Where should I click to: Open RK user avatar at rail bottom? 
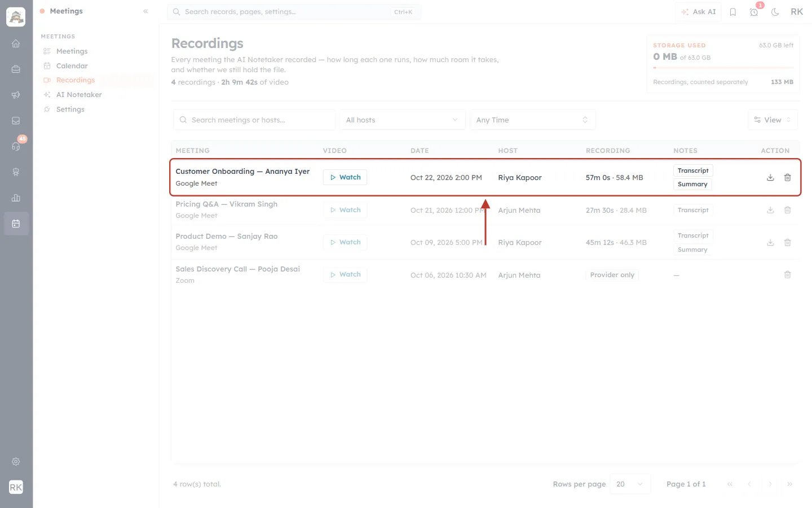(x=16, y=487)
